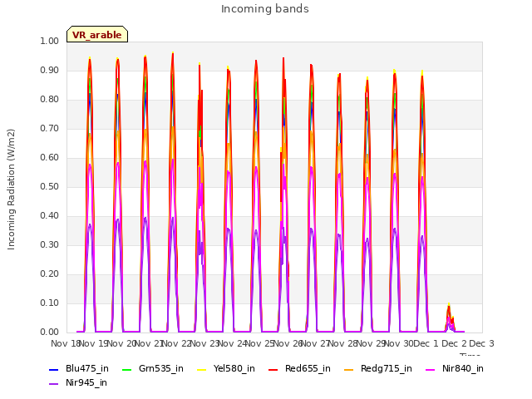Screen dimensions: 532x399
Task: Click the 0.50 y-axis tick label
Action: point(50,186)
